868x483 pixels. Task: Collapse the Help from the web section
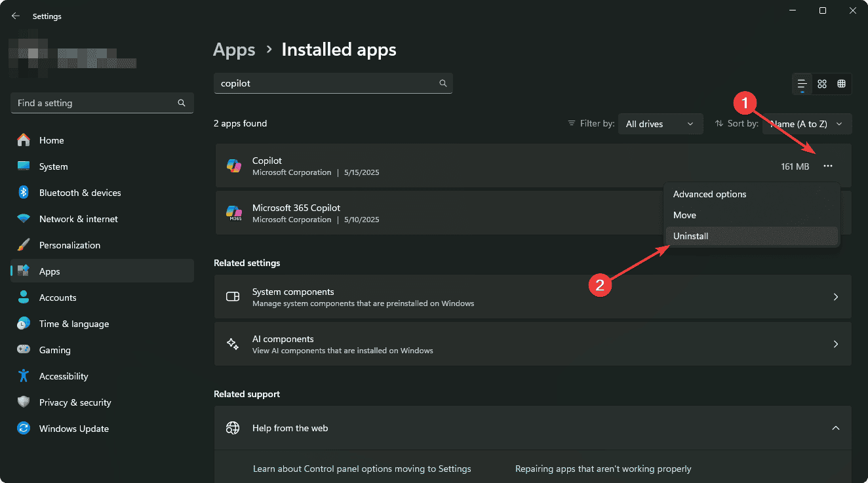coord(836,428)
